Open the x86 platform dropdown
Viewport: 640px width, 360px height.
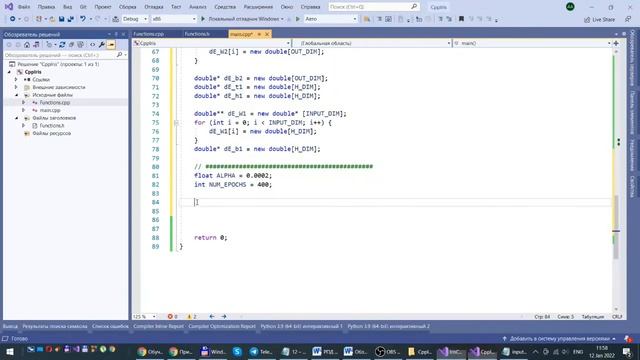[x=174, y=19]
